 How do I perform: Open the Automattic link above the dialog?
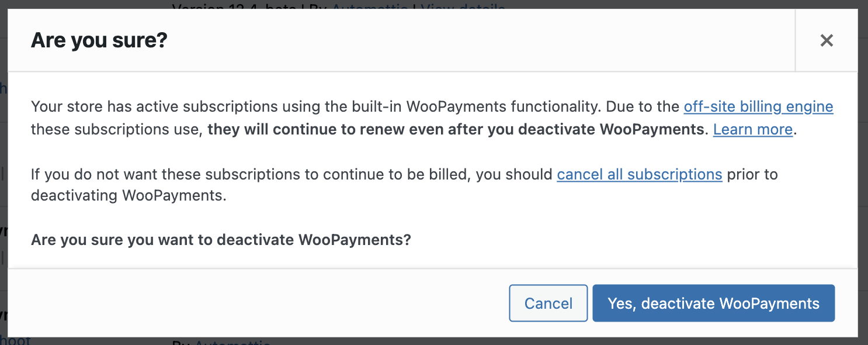pyautogui.click(x=369, y=5)
